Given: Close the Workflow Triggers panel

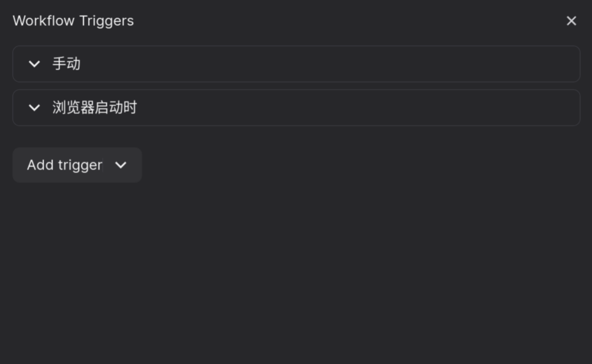Looking at the screenshot, I should coord(571,21).
